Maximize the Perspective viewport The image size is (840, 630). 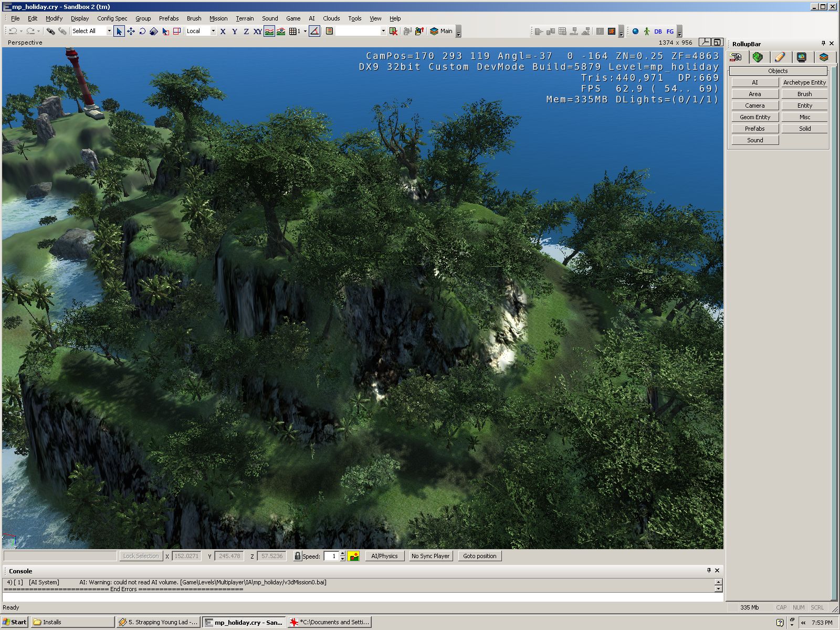[718, 43]
